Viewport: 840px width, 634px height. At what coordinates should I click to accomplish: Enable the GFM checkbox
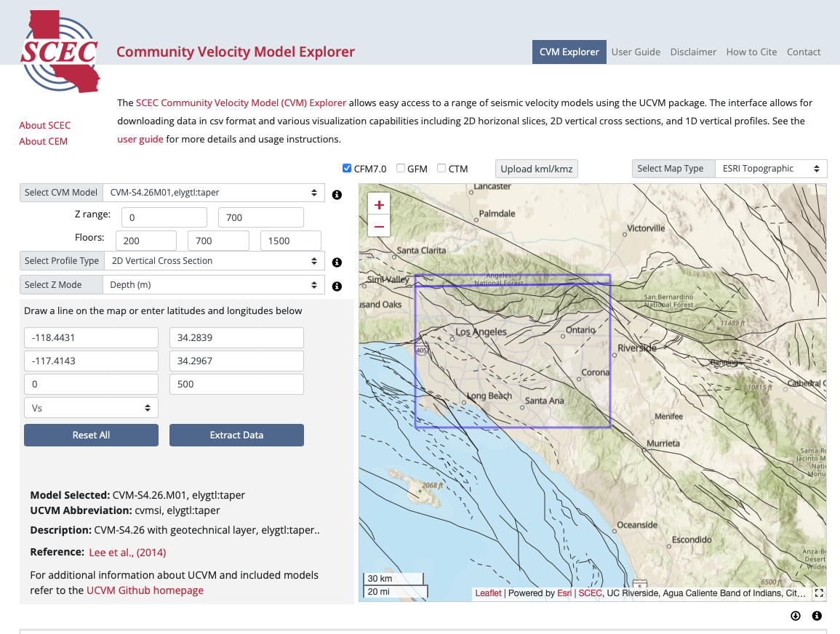point(401,169)
